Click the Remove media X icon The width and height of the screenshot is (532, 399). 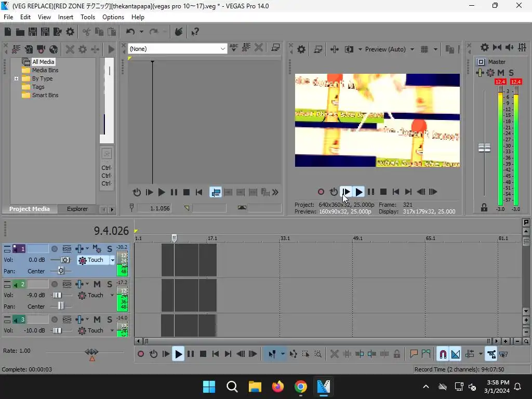click(x=70, y=49)
